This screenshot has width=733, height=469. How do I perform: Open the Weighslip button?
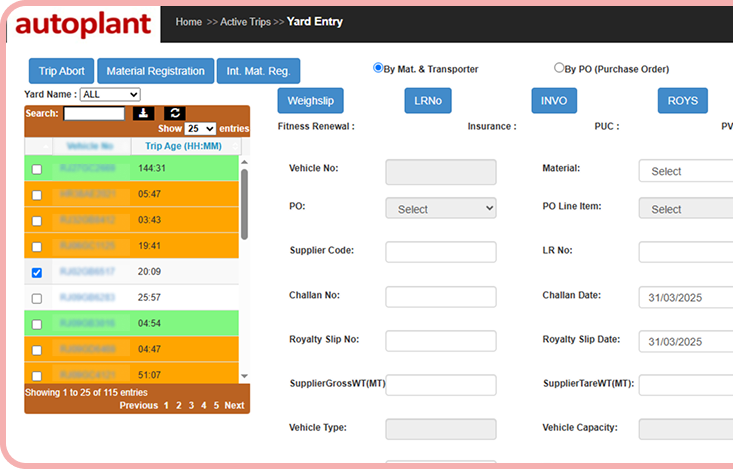tap(310, 101)
